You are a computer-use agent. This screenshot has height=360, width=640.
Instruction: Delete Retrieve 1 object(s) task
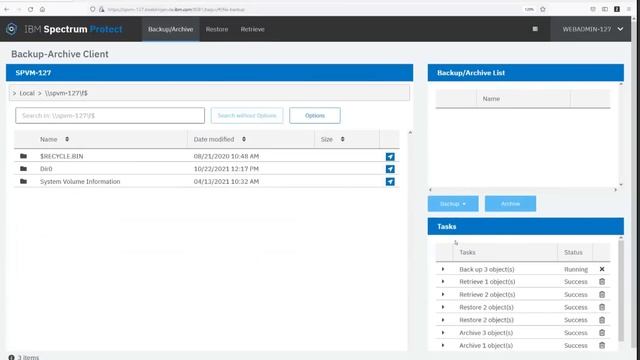tap(602, 282)
